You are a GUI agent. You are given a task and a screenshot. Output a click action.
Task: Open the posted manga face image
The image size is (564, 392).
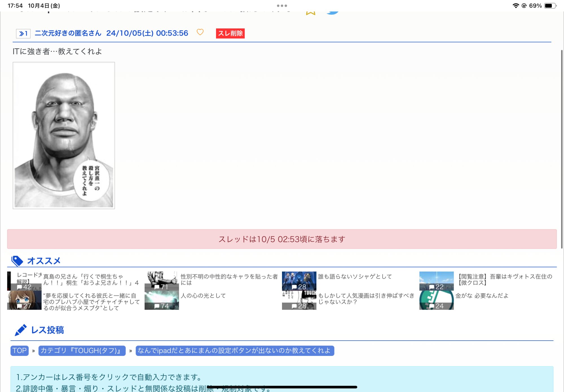64,135
